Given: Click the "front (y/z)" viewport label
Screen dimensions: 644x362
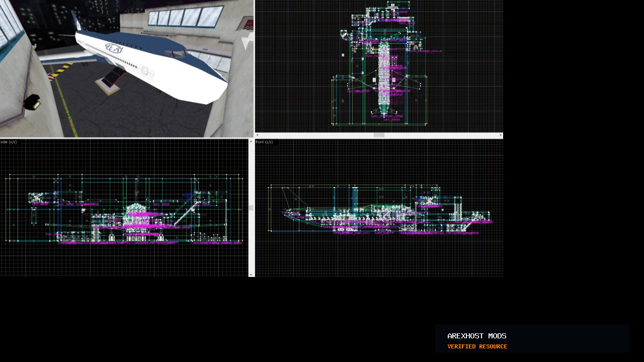Looking at the screenshot, I should tap(264, 142).
